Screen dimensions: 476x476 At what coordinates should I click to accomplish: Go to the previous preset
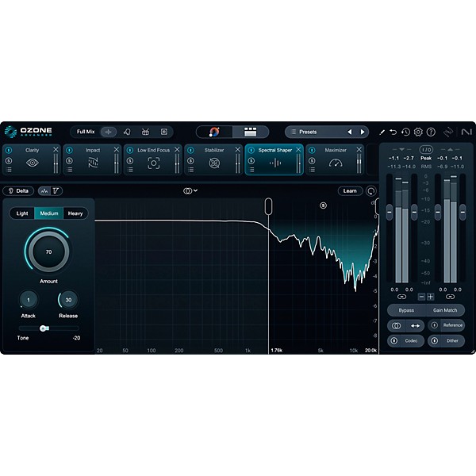(350, 132)
